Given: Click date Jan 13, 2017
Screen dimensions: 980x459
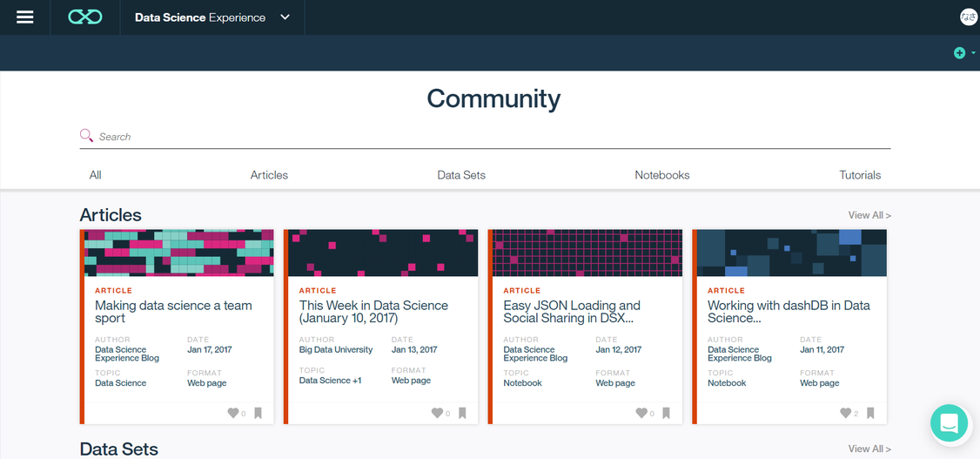Looking at the screenshot, I should coord(414,349).
